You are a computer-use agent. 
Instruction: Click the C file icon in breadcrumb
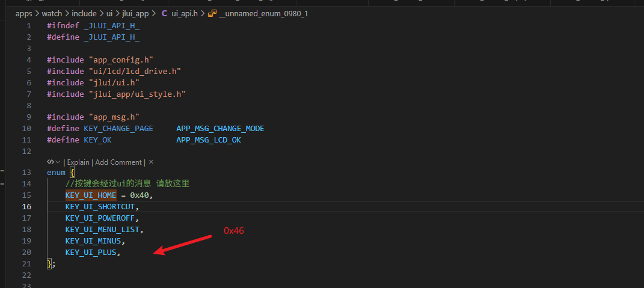point(164,14)
